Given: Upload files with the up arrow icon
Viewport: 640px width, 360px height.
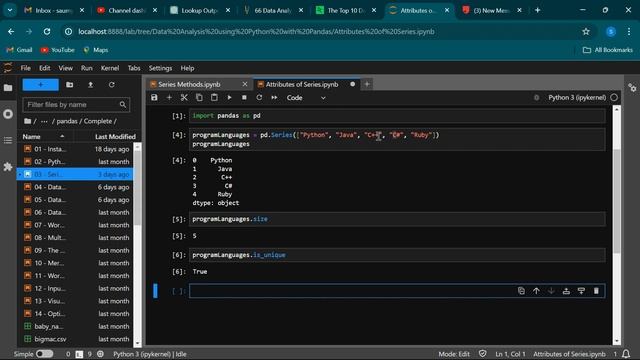Looking at the screenshot, I should pyautogui.click(x=91, y=85).
